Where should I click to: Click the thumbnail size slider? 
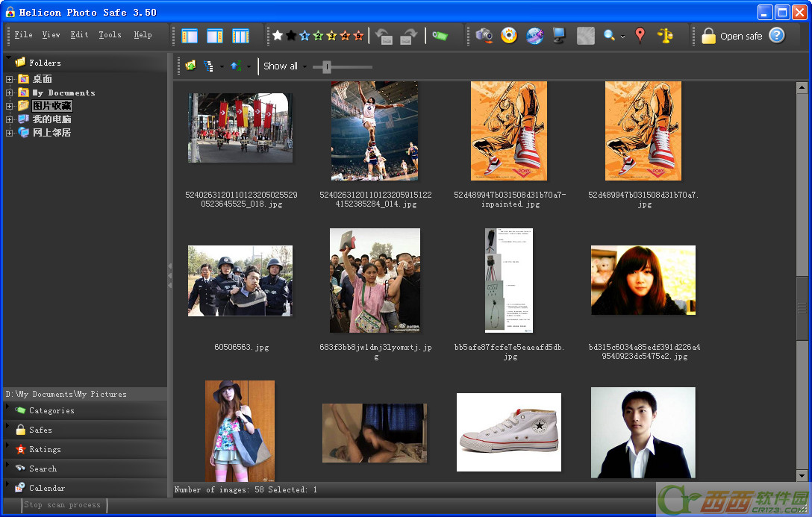coord(327,66)
